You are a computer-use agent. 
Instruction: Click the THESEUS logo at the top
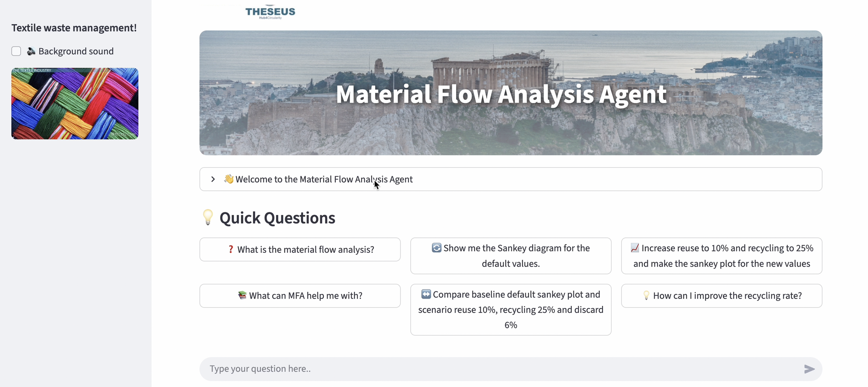[270, 12]
